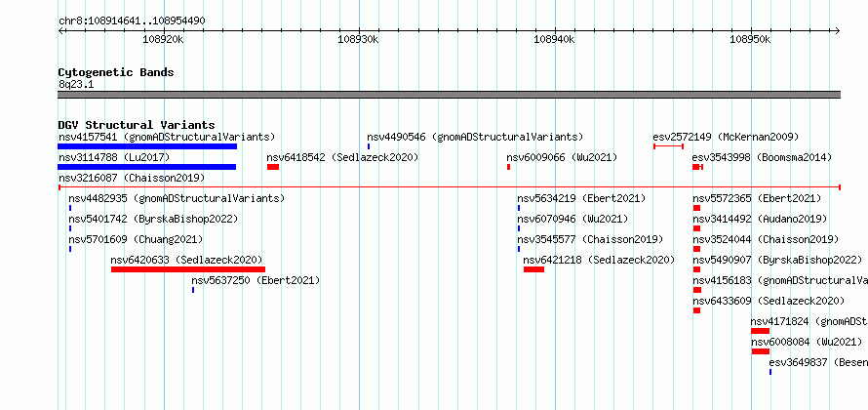
Task: Select nsv4490546 gnomAD variant label
Action: pyautogui.click(x=475, y=137)
